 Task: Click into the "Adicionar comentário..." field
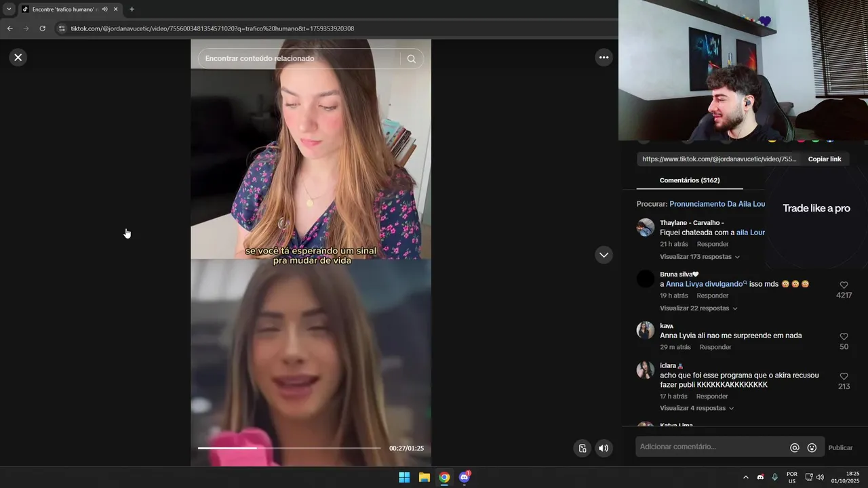[x=712, y=447]
